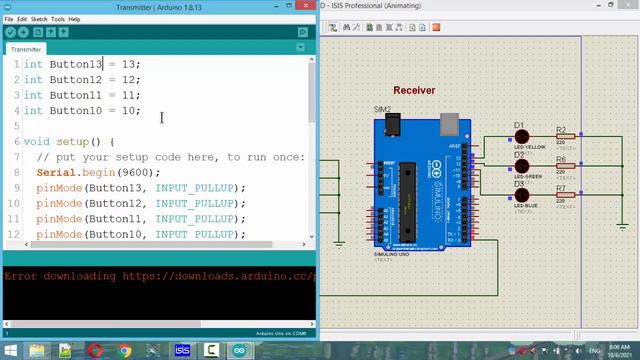The height and width of the screenshot is (360, 640).
Task: Select resistor R6 in the schematic
Action: 566,166
